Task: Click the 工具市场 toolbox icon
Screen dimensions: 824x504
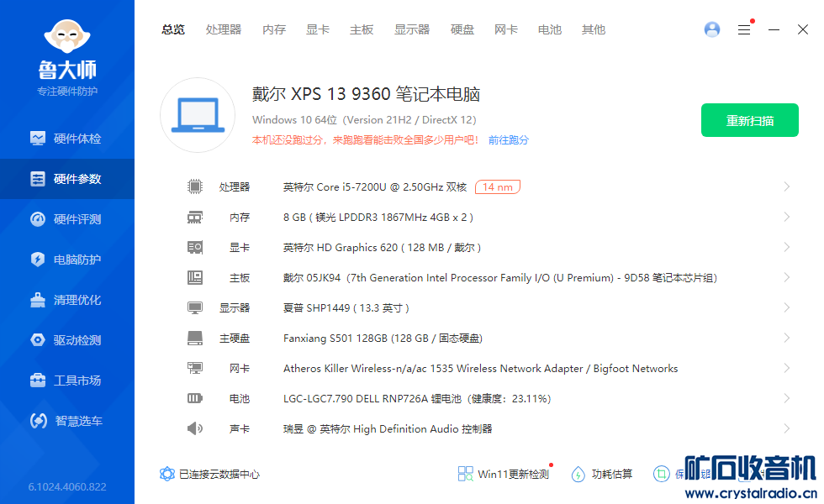Action: click(x=38, y=380)
